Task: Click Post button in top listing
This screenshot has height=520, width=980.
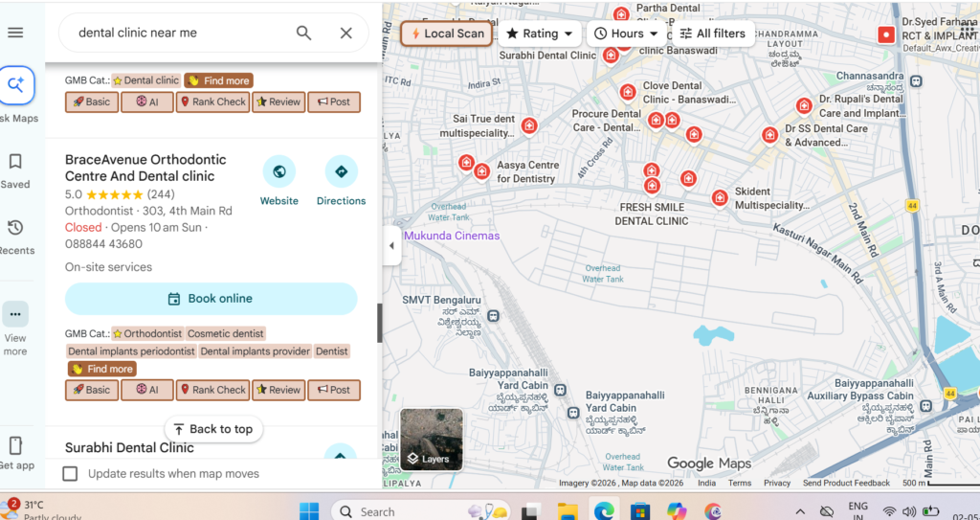Action: [x=334, y=102]
